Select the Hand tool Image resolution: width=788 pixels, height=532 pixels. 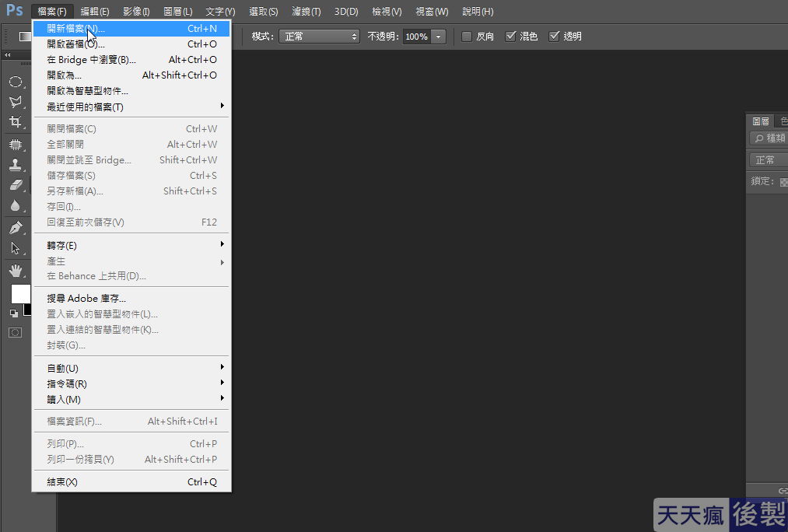tap(16, 271)
